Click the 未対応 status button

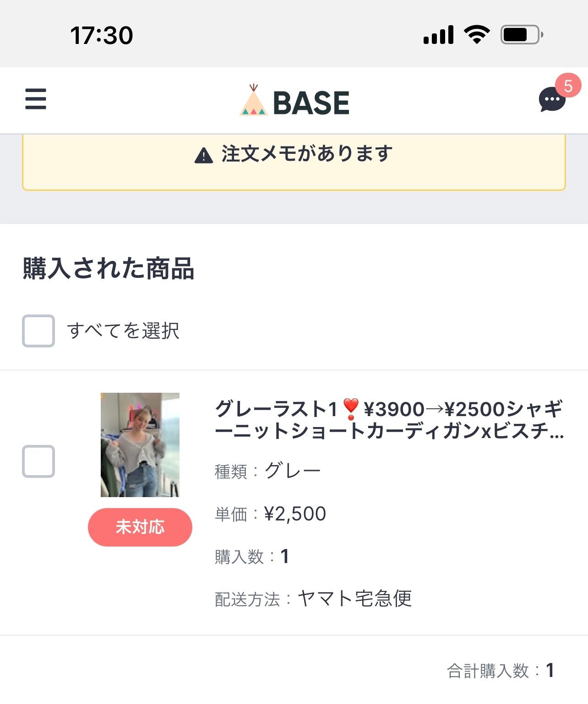tap(140, 527)
